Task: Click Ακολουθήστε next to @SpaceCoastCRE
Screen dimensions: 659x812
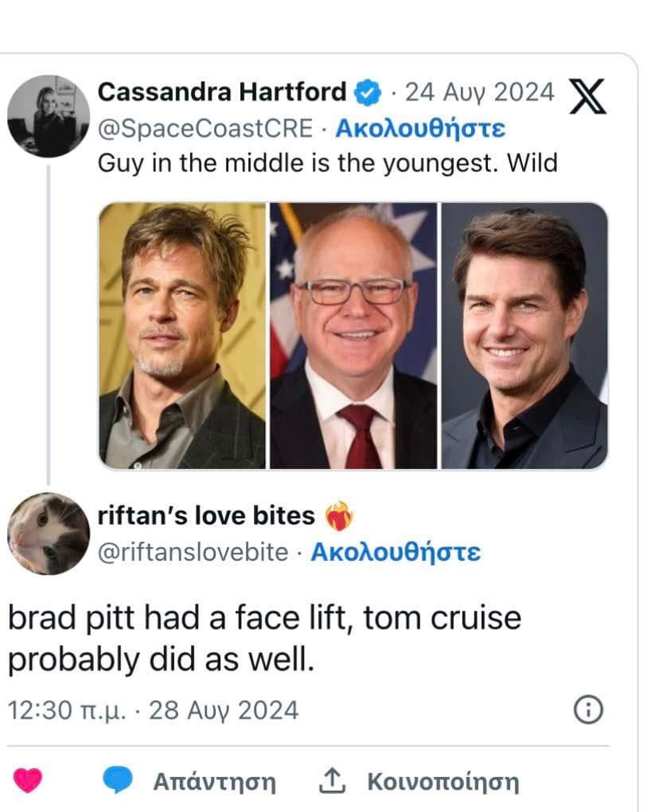Action: click(420, 129)
